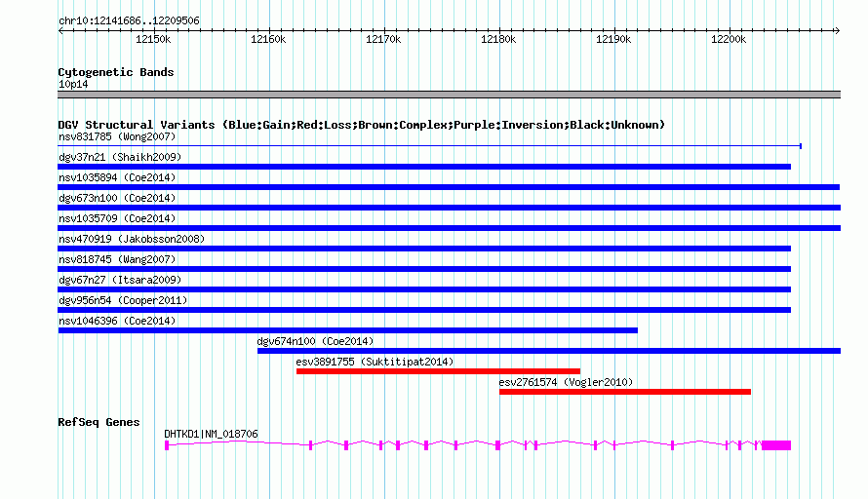This screenshot has height=499, width=868.
Task: Open variant dgv674n100 (Coe2014) label
Action: pos(316,341)
